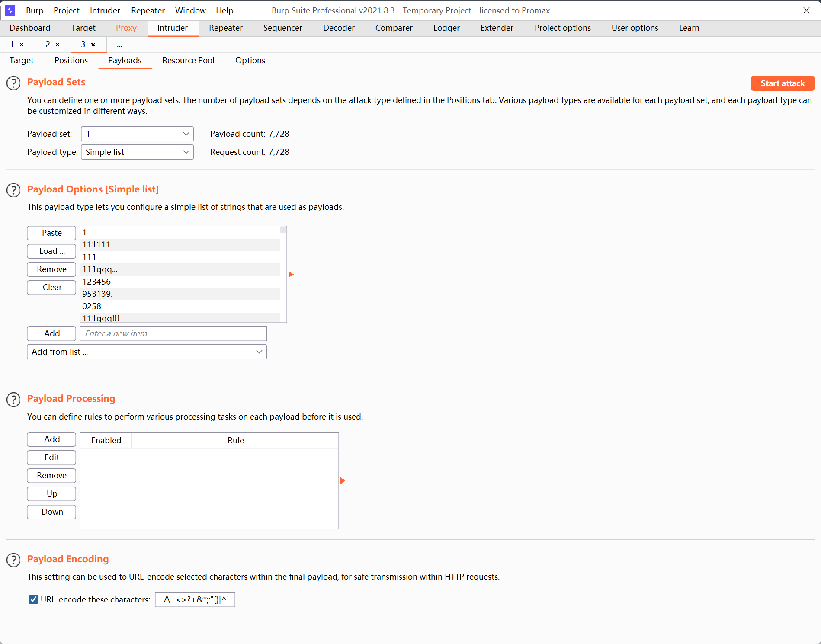Click Remove beside the payload list

tap(51, 269)
